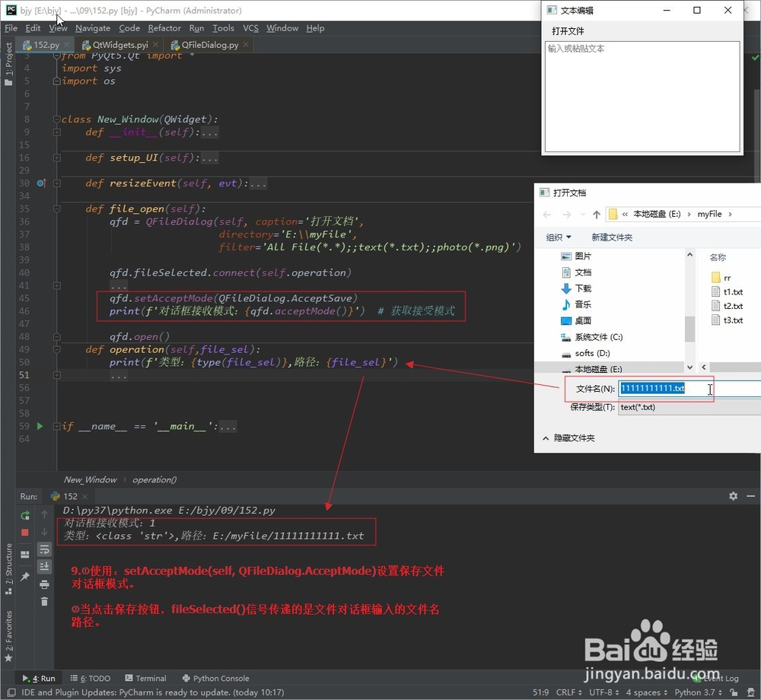Screen dimensions: 761x700
Task: Select t1.txt in the file dialog
Action: click(x=727, y=291)
